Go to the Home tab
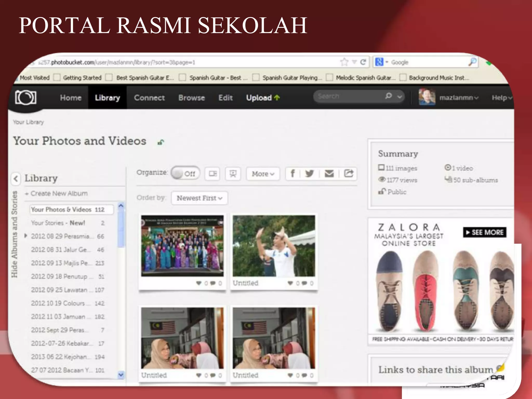The width and height of the screenshot is (532, 399). (71, 98)
